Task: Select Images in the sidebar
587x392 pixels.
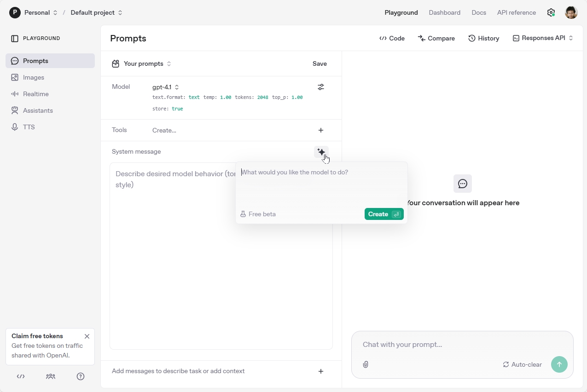Action: point(34,77)
